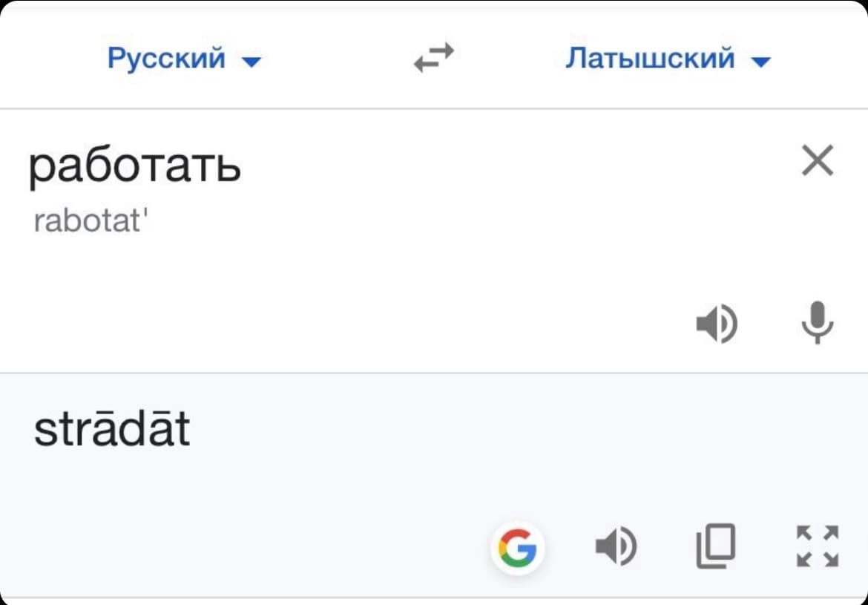Copy the translation to clipboard
Image resolution: width=868 pixels, height=605 pixels.
(716, 546)
